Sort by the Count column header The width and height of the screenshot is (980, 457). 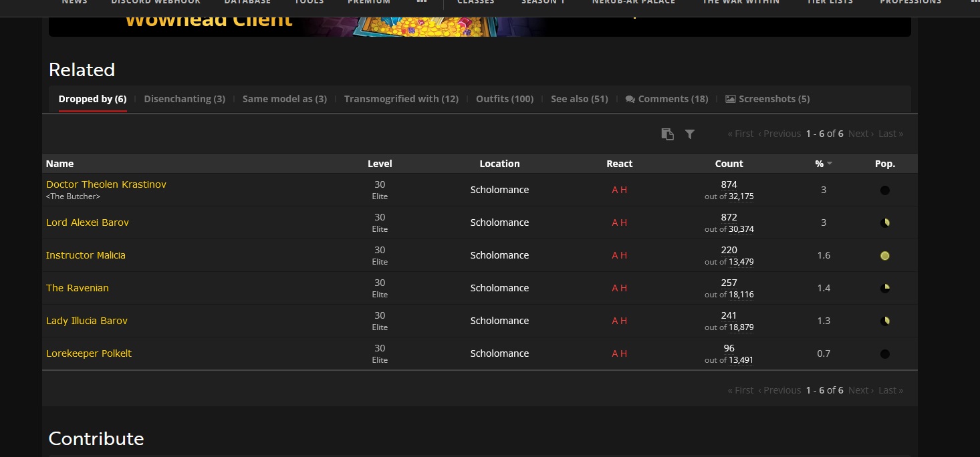[729, 164]
